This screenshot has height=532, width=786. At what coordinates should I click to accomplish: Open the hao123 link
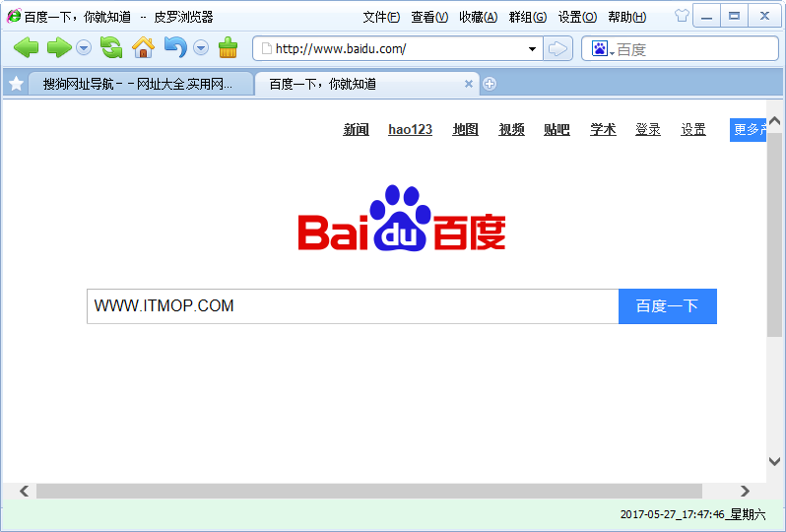pyautogui.click(x=410, y=129)
